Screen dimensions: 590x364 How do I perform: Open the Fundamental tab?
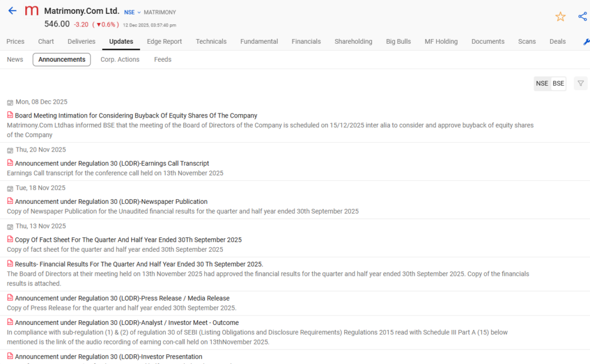coord(259,41)
